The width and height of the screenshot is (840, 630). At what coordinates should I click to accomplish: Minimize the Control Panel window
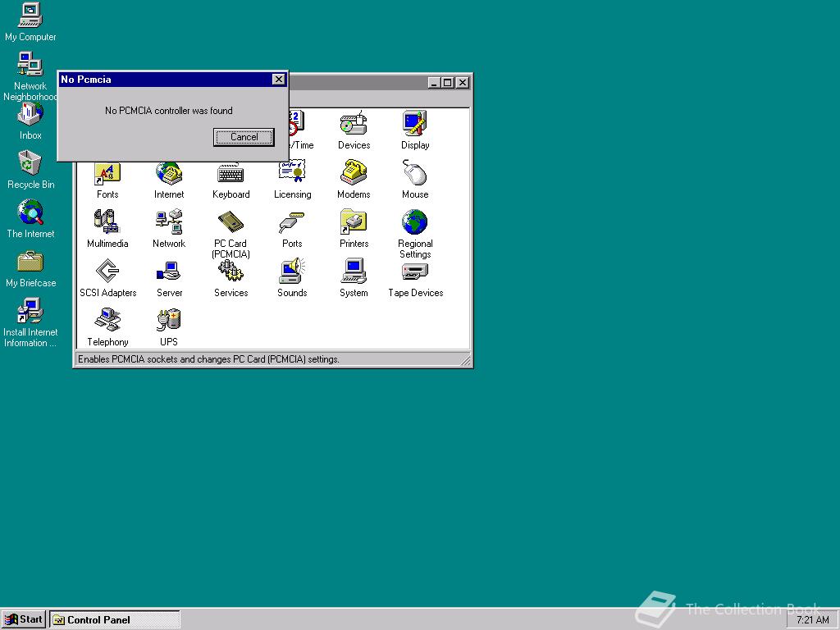pos(434,83)
